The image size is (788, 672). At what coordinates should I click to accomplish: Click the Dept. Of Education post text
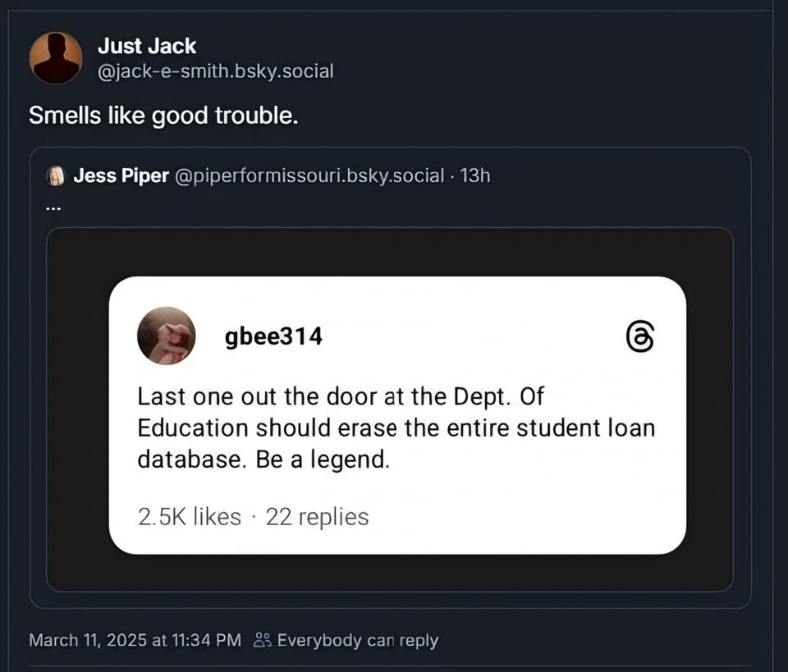coord(396,427)
